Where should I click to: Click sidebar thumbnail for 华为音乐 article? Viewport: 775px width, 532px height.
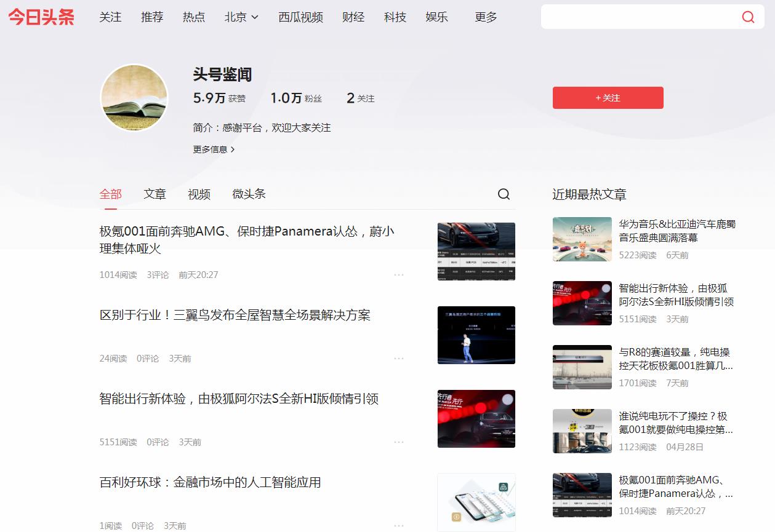582,239
